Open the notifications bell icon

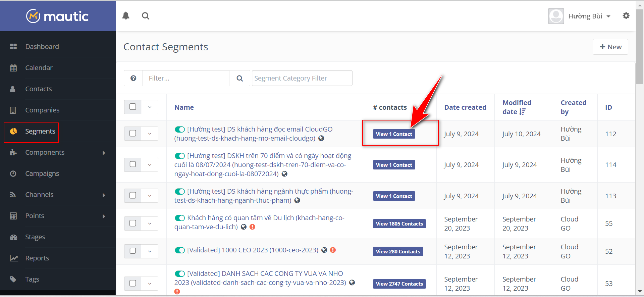pyautogui.click(x=126, y=16)
